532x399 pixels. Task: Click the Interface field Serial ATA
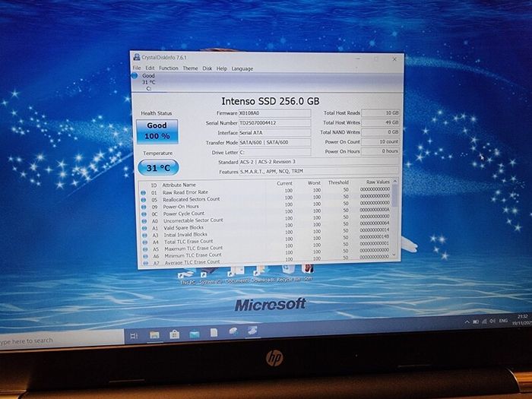pos(274,133)
